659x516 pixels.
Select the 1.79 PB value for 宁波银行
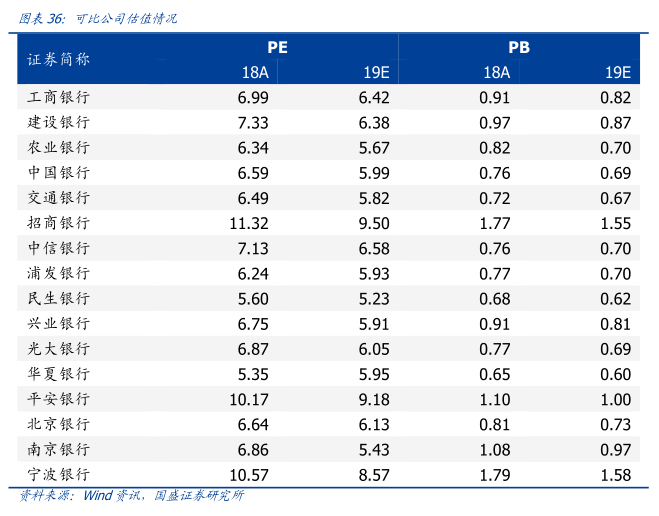(x=495, y=474)
